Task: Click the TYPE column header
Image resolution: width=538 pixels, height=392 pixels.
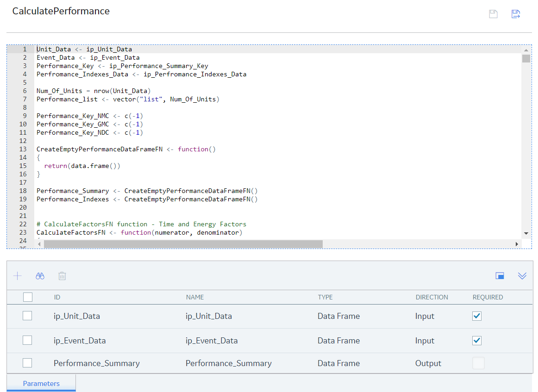Action: tap(325, 297)
